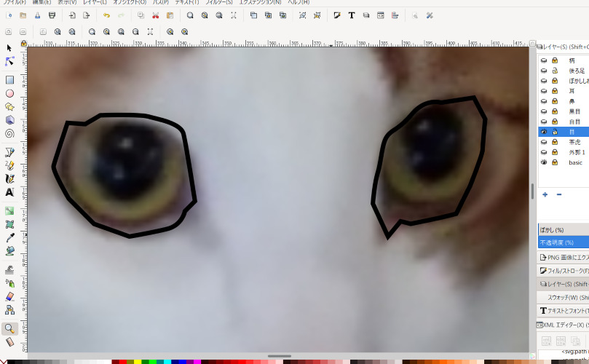Viewport: 589px width, 364px height.
Task: Open スウォッチ(W) panel tab
Action: (x=564, y=297)
